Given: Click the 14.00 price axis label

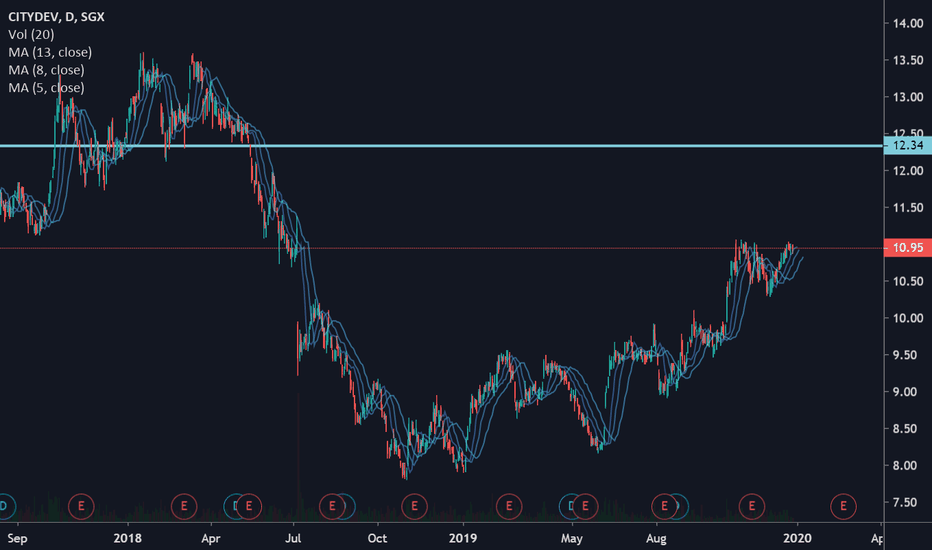Looking at the screenshot, I should coord(908,23).
